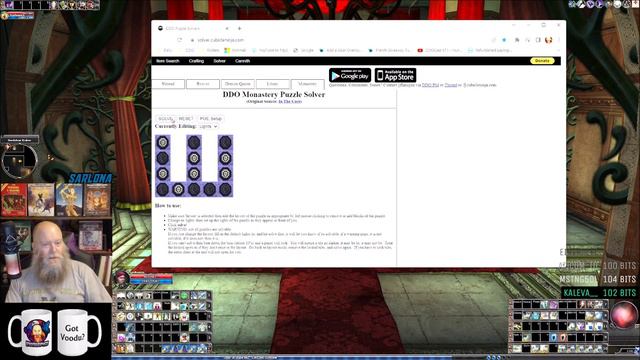
Task: Click the streamer webcam overlay
Action: tap(56, 262)
